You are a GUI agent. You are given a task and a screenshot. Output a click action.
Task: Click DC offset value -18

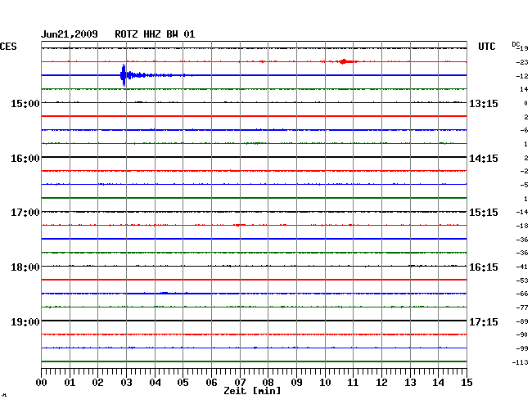(x=522, y=226)
